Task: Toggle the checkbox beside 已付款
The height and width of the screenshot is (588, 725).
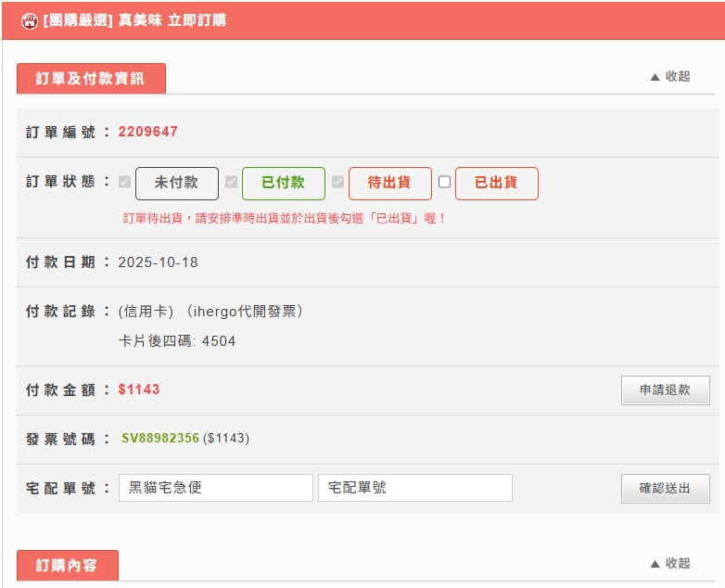Action: (x=231, y=183)
